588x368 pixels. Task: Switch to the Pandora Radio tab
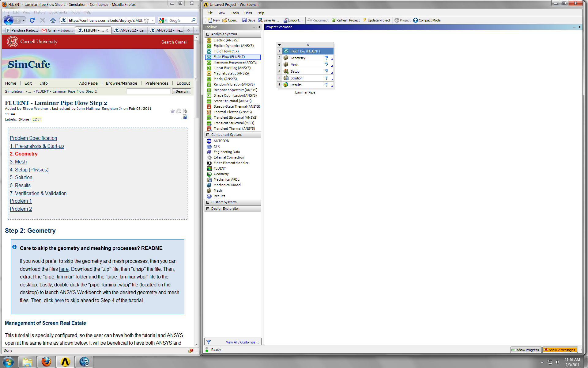[21, 30]
